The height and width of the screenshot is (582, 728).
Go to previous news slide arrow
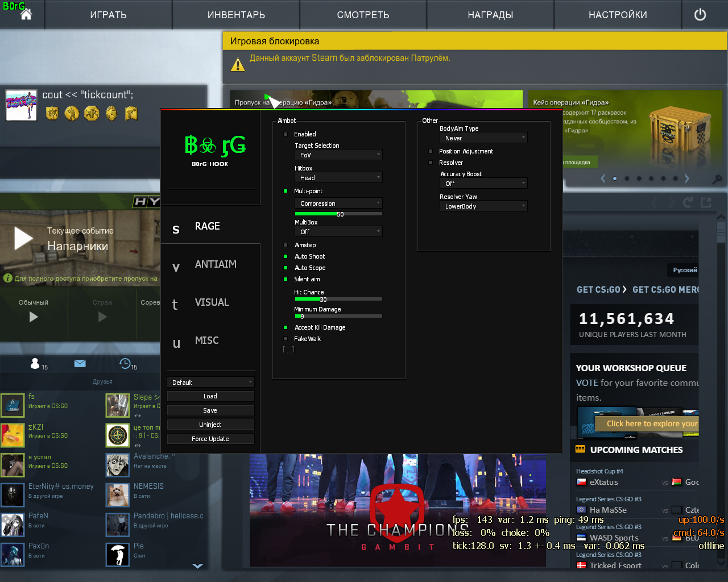click(603, 178)
